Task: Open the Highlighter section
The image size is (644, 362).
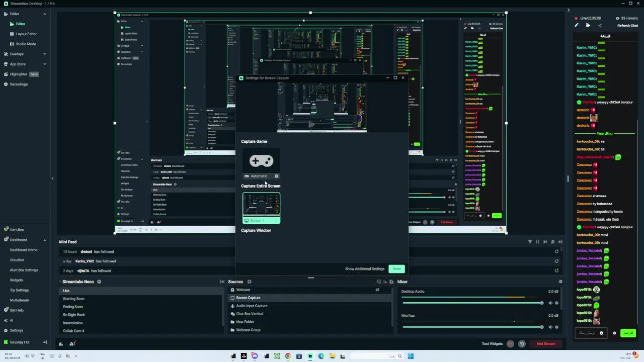Action: [19, 74]
